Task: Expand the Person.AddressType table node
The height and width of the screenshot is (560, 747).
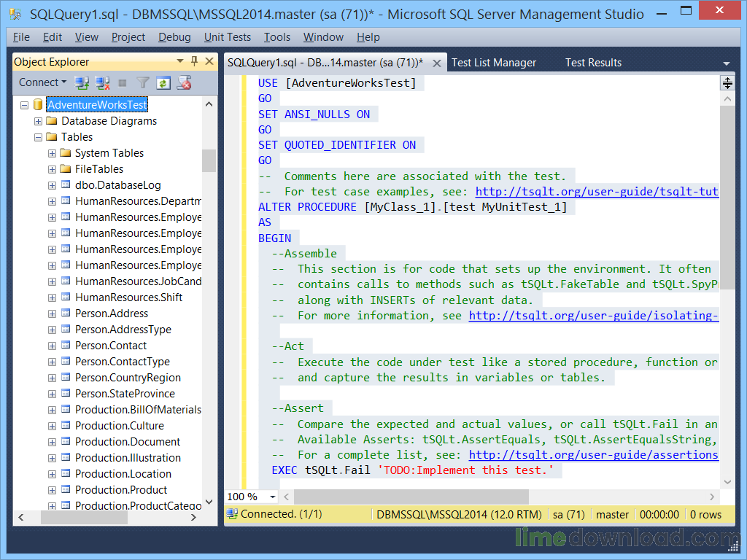Action: pyautogui.click(x=52, y=330)
